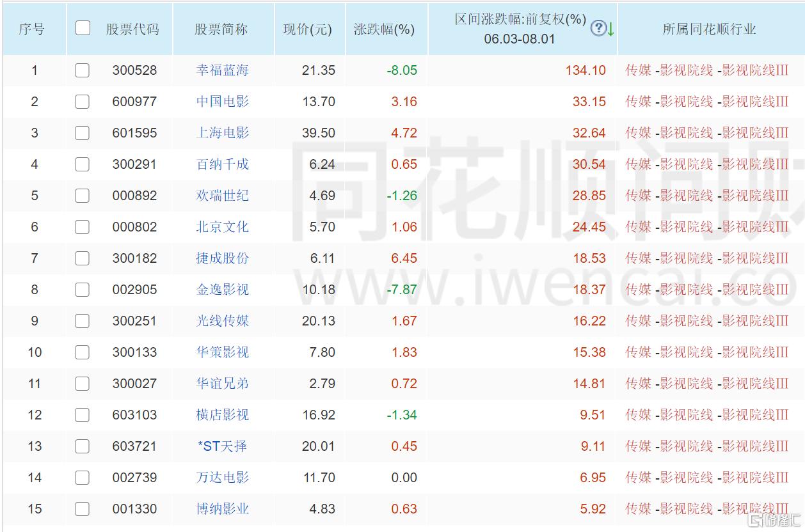Viewport: 805px width, 532px height.
Task: Select the checkbox for 603103 横店影视
Action: pyautogui.click(x=82, y=415)
